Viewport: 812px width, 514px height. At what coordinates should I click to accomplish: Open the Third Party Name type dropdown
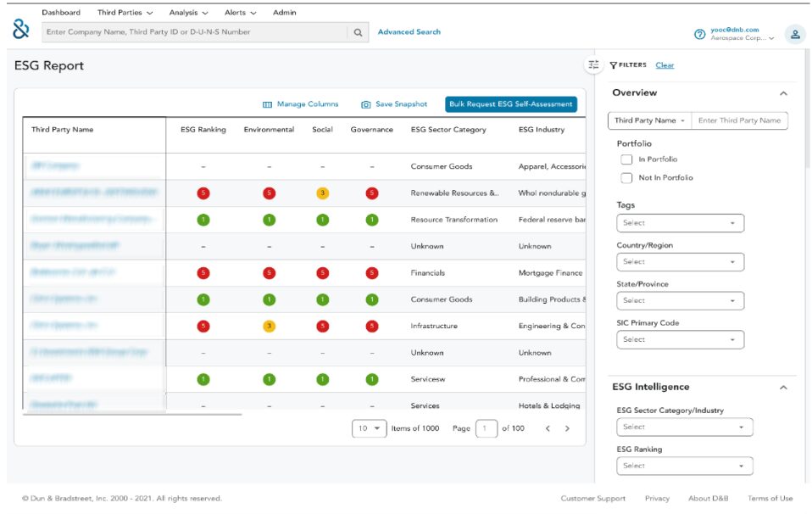click(x=650, y=120)
